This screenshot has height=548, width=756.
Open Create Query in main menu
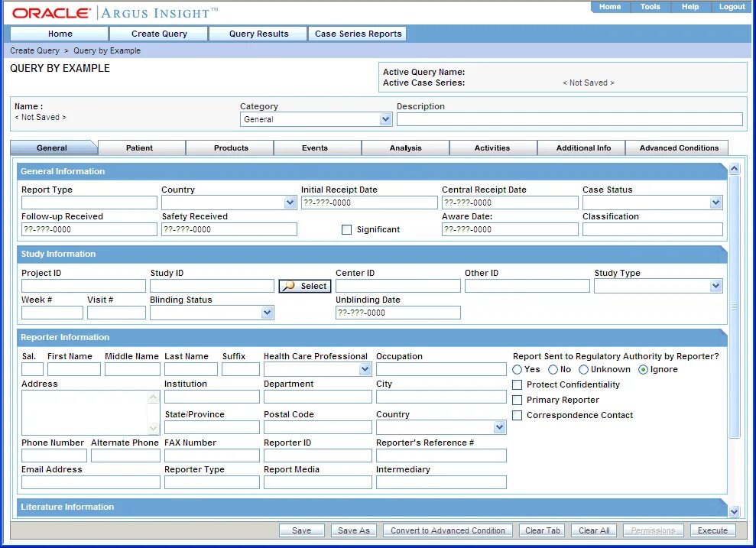[x=159, y=34]
